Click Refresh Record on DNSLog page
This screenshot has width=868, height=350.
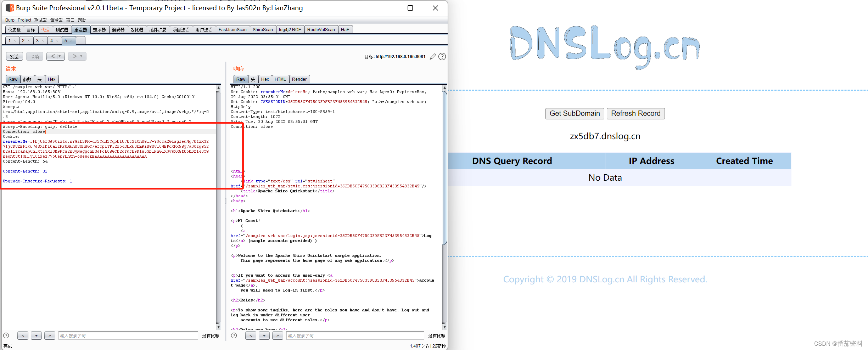coord(636,114)
